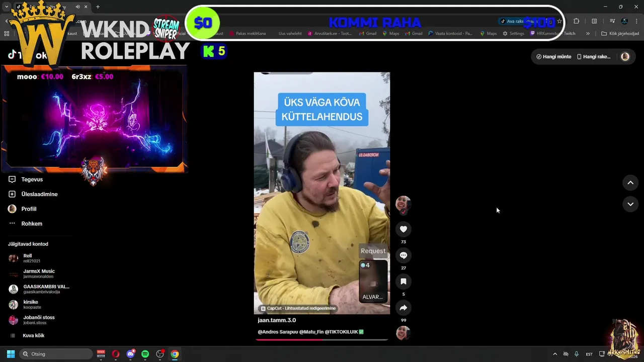Click the Hangi münte button
The height and width of the screenshot is (362, 644).
(x=553, y=57)
